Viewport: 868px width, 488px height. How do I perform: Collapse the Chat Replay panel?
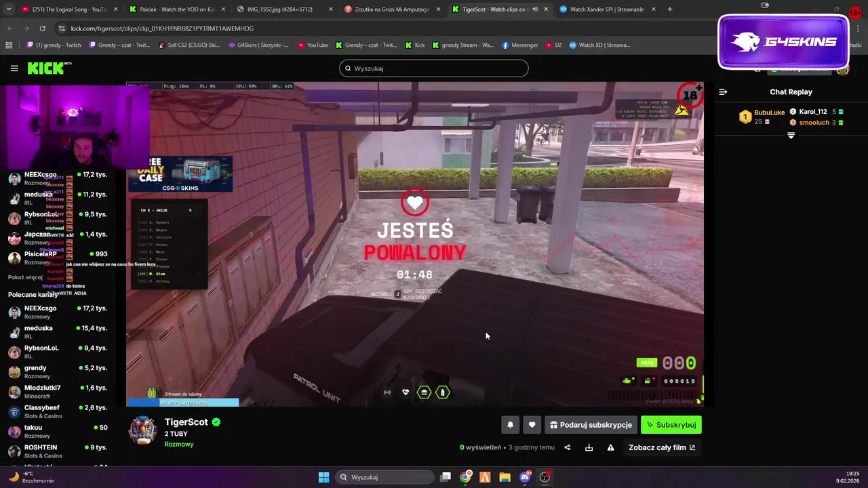724,91
